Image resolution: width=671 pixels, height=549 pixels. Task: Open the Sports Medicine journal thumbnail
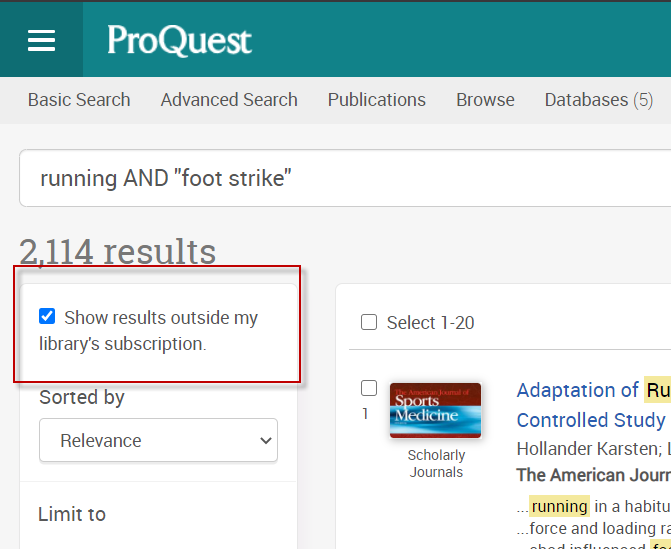coord(435,410)
